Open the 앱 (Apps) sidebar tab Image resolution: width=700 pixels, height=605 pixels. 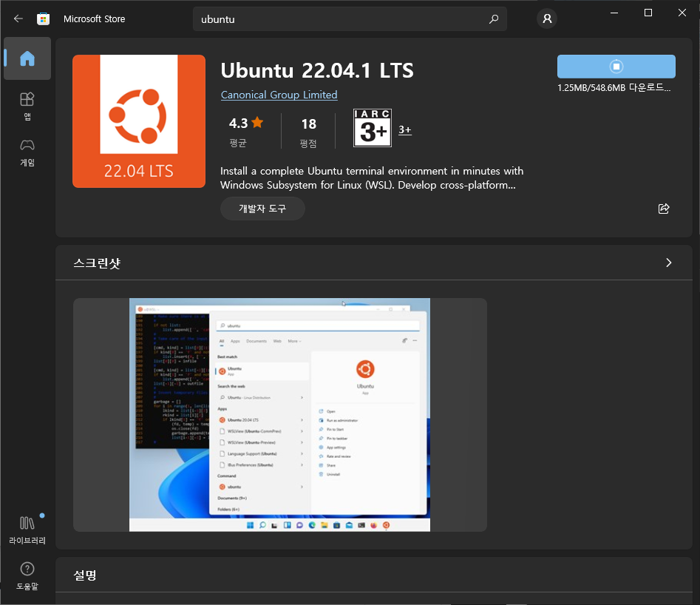(x=27, y=107)
